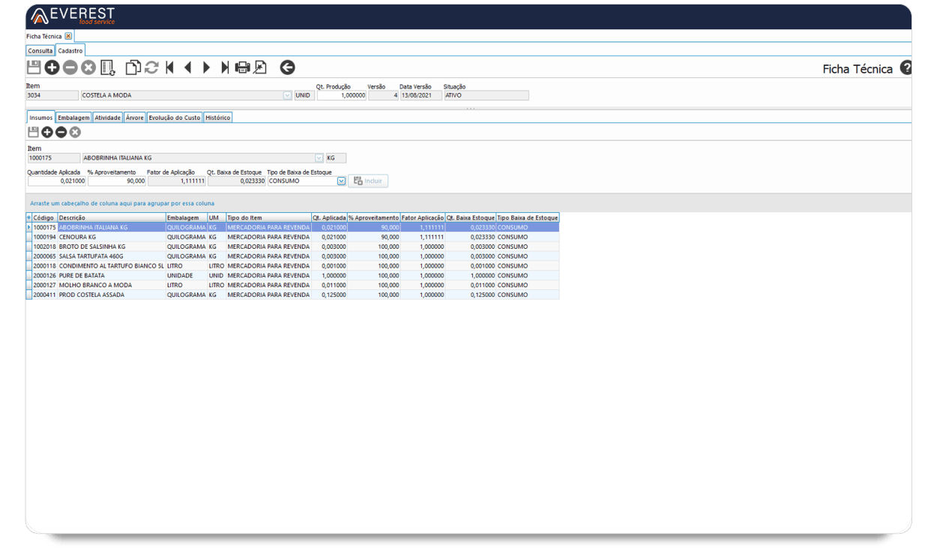Viewport: 937px width, 560px height.
Task: Sort by the Qt. Aplicada column header
Action: (329, 217)
